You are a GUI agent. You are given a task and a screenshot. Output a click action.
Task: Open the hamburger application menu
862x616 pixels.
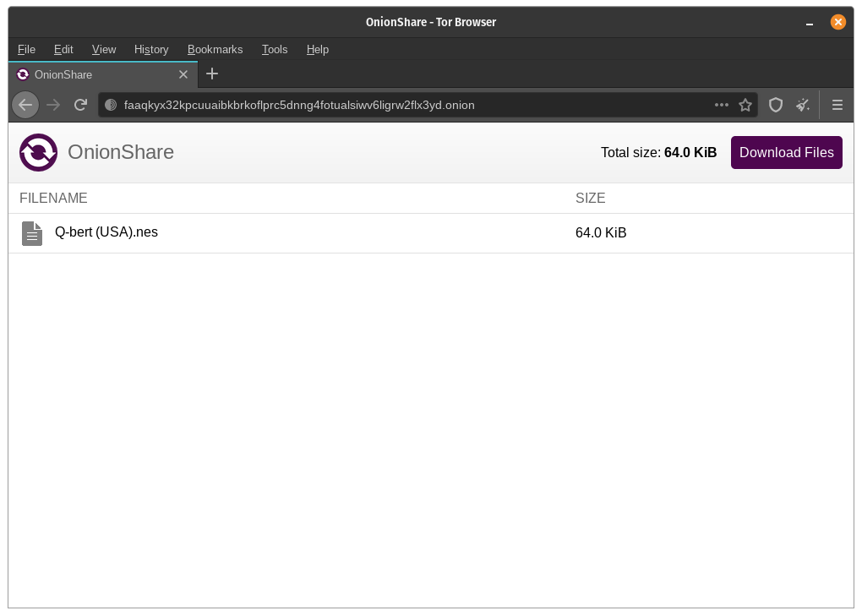[x=837, y=105]
